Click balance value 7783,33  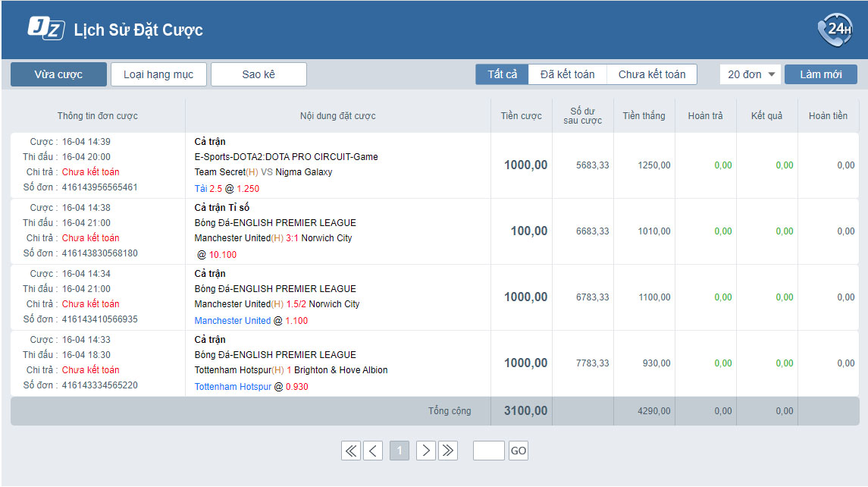pyautogui.click(x=592, y=363)
